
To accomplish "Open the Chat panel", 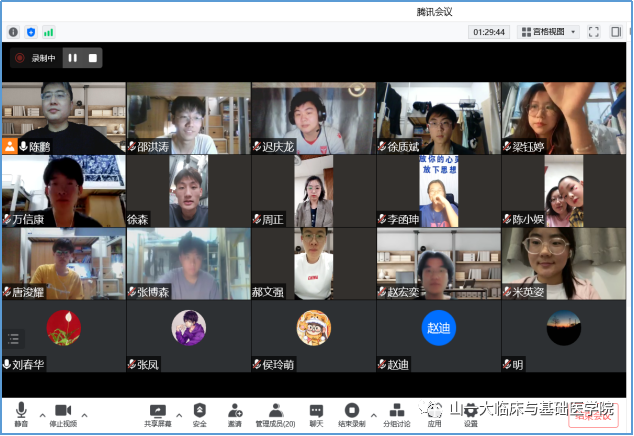I will (x=316, y=414).
